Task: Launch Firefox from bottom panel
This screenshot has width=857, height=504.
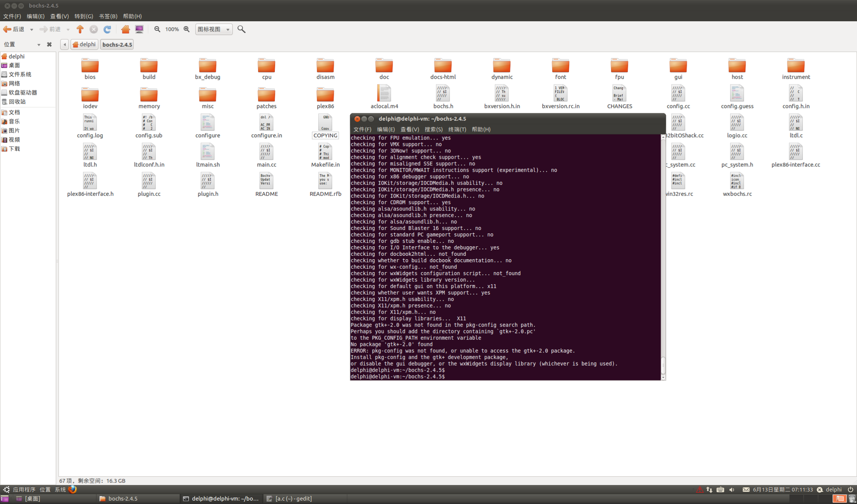Action: coord(73,489)
